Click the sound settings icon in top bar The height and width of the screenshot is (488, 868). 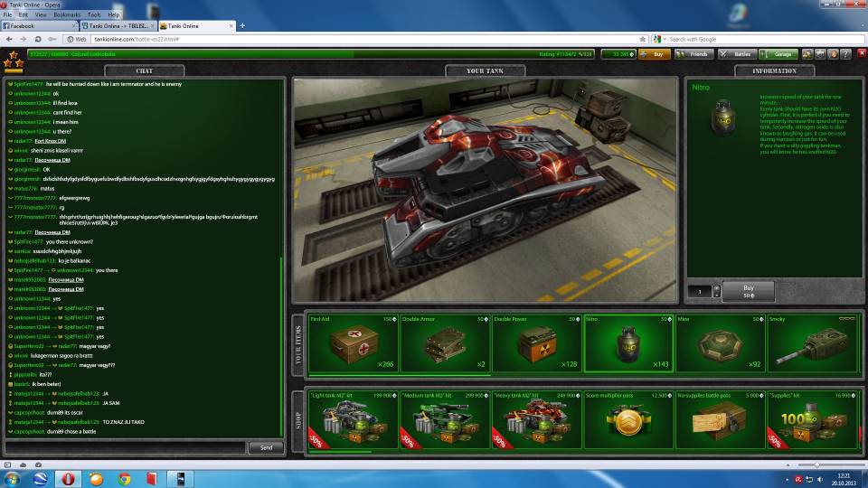807,54
